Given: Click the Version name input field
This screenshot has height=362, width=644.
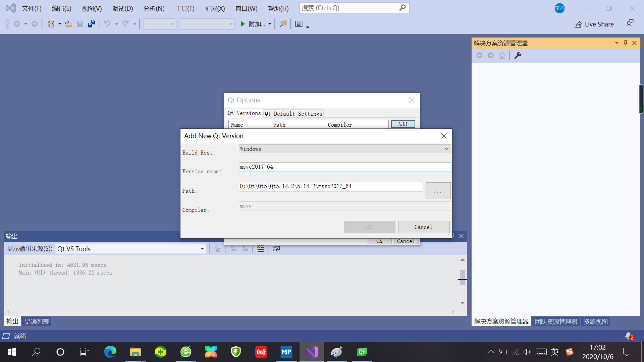Looking at the screenshot, I should 344,167.
